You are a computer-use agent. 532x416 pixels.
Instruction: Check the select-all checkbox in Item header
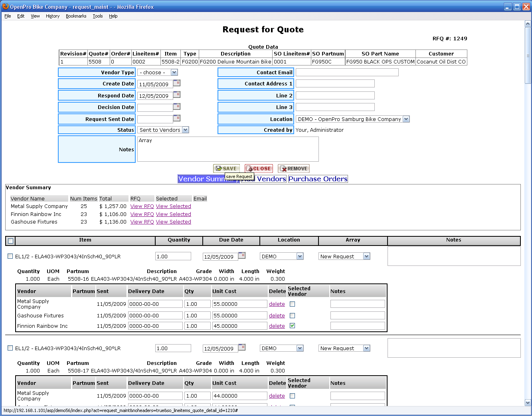pos(11,241)
